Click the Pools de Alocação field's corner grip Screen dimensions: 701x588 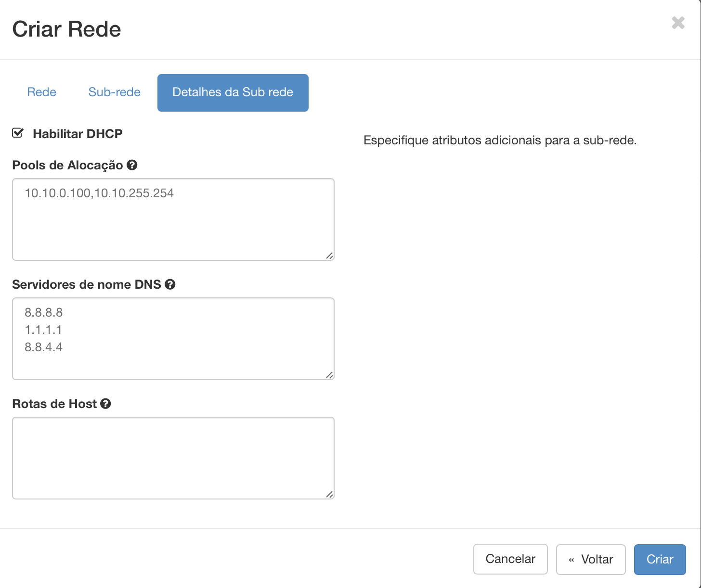(329, 256)
